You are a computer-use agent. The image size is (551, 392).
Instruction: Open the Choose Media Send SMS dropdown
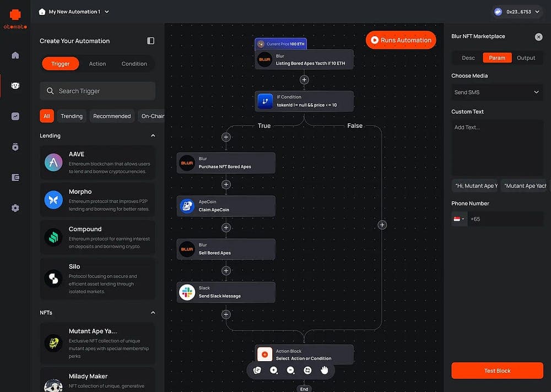click(497, 92)
